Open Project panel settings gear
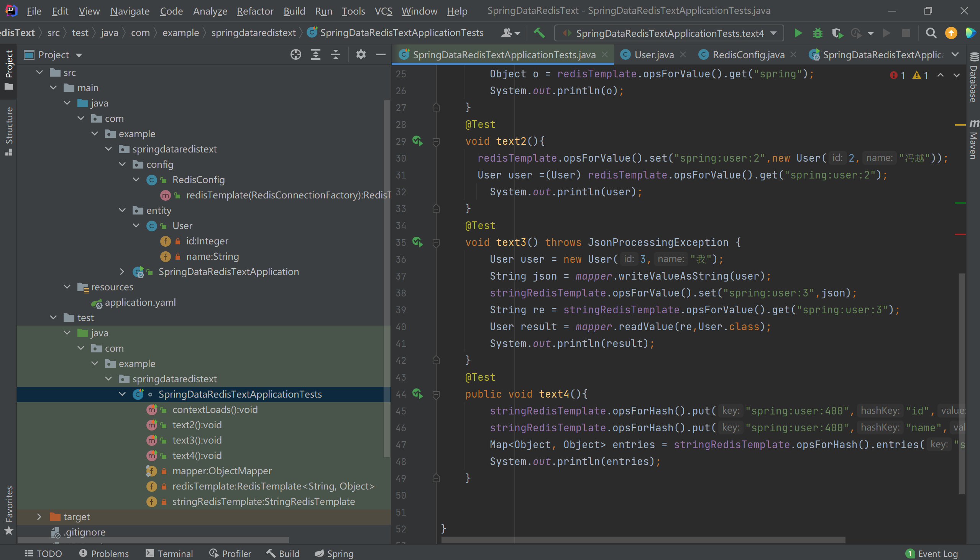Viewport: 980px width, 560px height. click(x=361, y=55)
